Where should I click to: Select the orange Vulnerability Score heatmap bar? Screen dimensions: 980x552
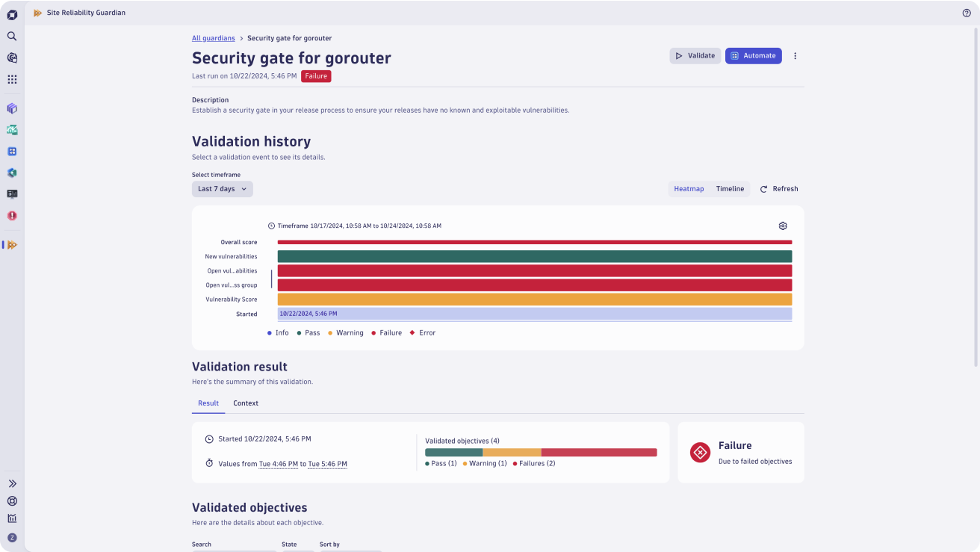pyautogui.click(x=535, y=300)
